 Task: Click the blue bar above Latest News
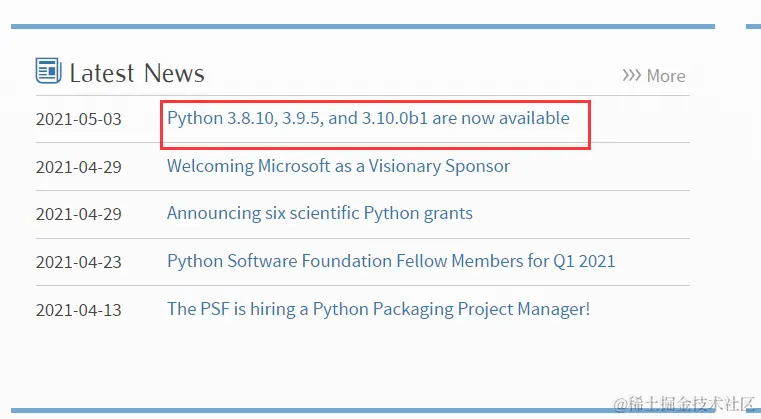[362, 26]
